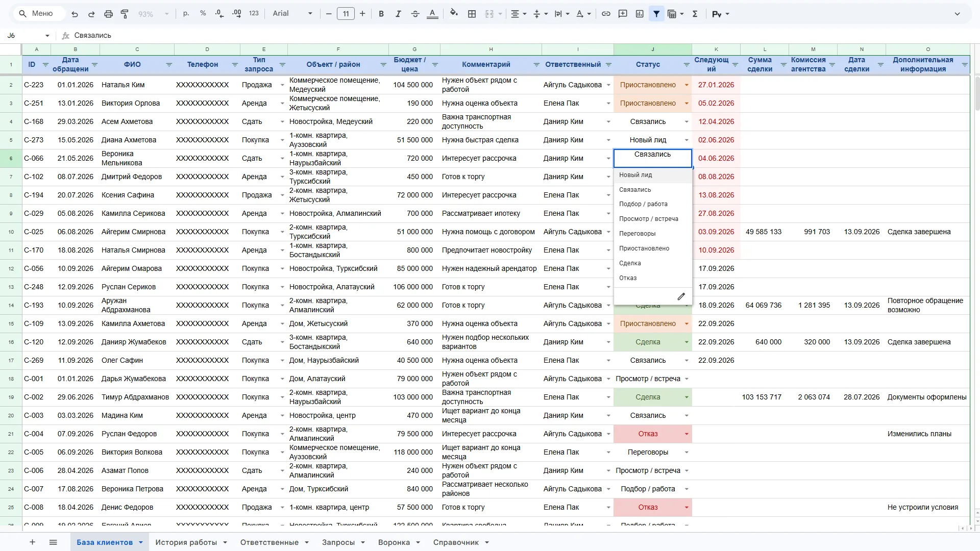980x551 pixels.
Task: Open the horizontal align dropdown
Action: click(519, 14)
